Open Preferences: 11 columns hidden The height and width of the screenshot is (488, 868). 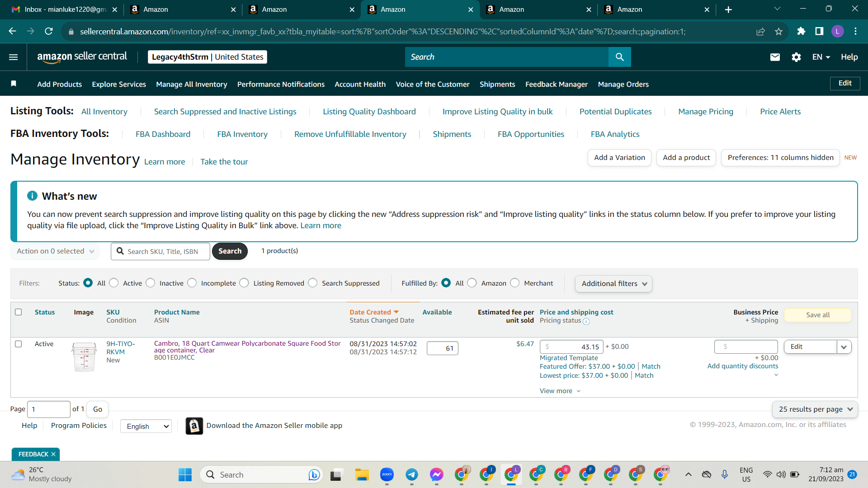780,158
